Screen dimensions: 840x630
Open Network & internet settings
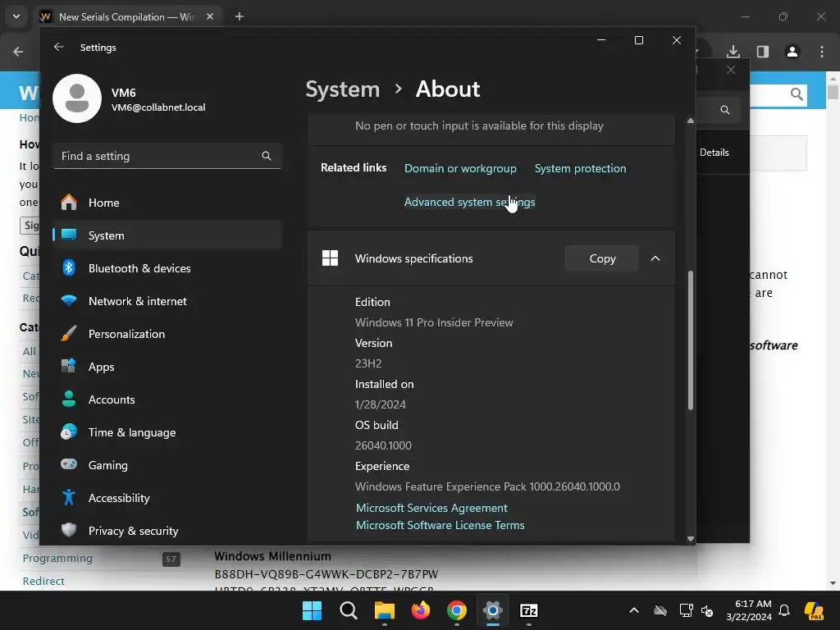click(167, 301)
